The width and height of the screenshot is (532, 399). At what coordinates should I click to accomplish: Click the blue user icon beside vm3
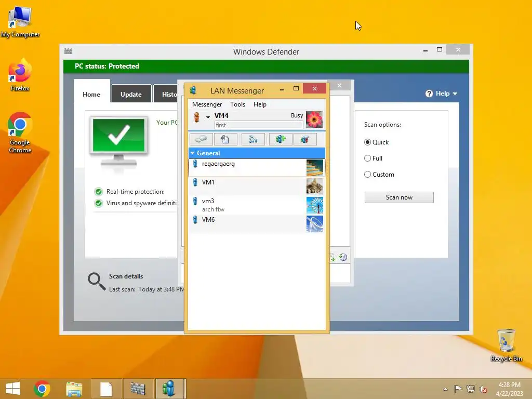[x=195, y=201]
